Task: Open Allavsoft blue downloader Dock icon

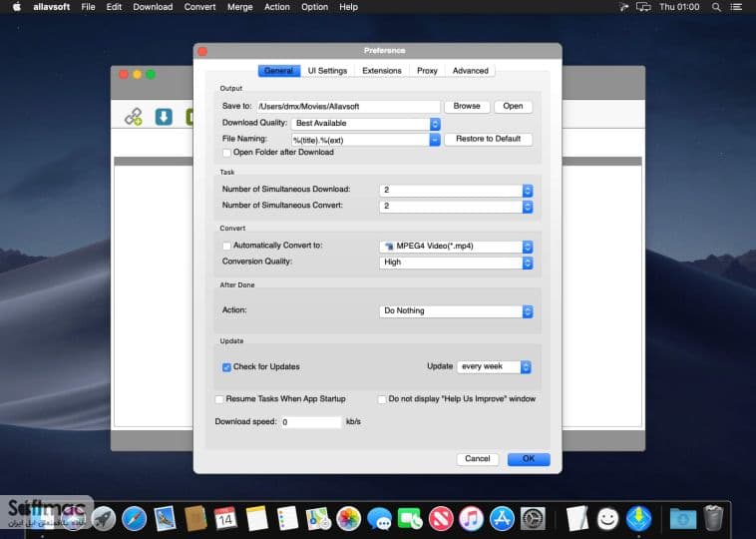Action: coord(639,519)
